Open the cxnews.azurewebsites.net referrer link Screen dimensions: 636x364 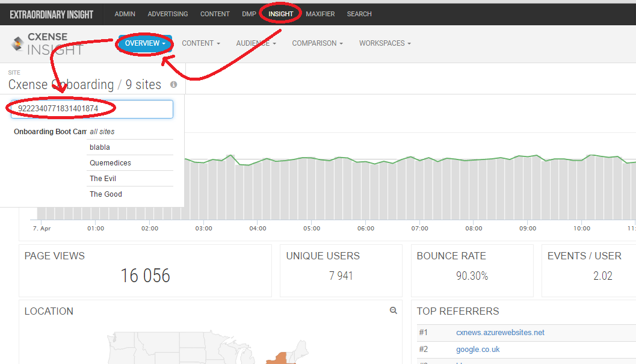coord(500,332)
